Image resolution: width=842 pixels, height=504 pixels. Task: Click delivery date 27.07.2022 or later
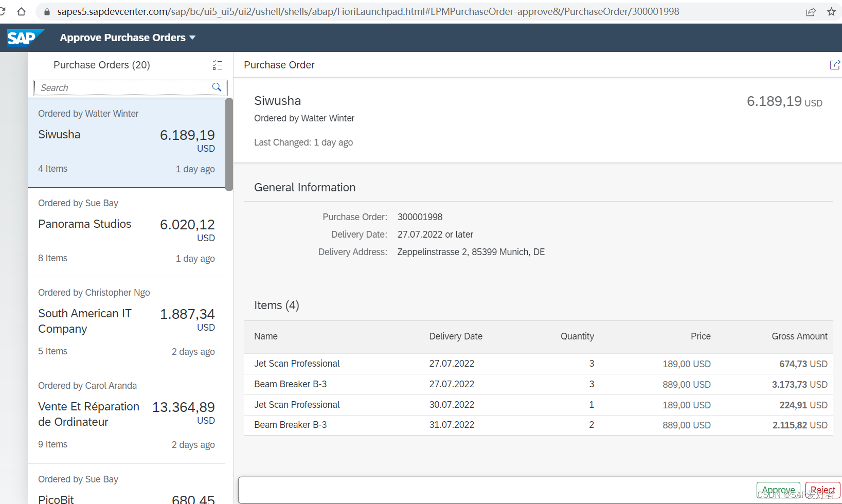click(x=435, y=235)
